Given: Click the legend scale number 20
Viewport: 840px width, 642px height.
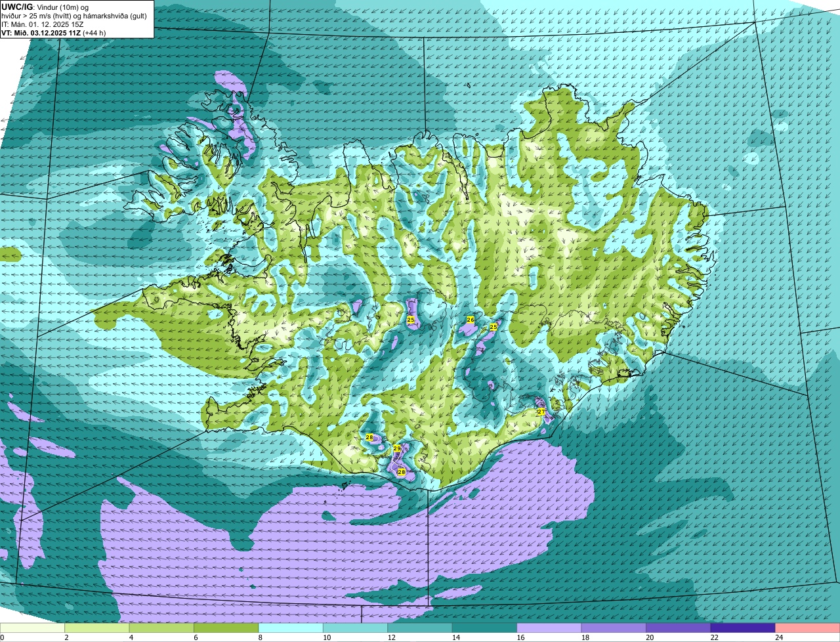Looking at the screenshot, I should (650, 637).
